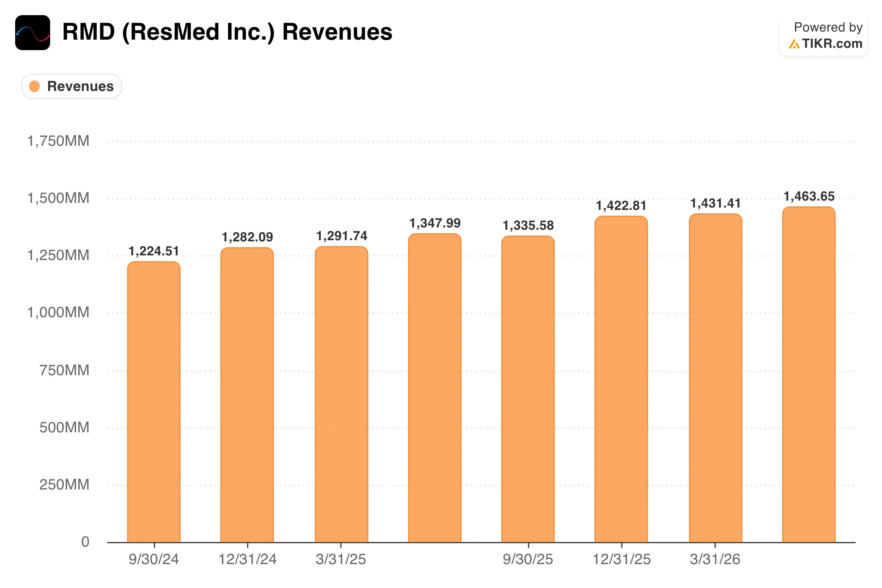Toggle the Revenues legend pill
The width and height of the screenshot is (882, 588).
[72, 86]
